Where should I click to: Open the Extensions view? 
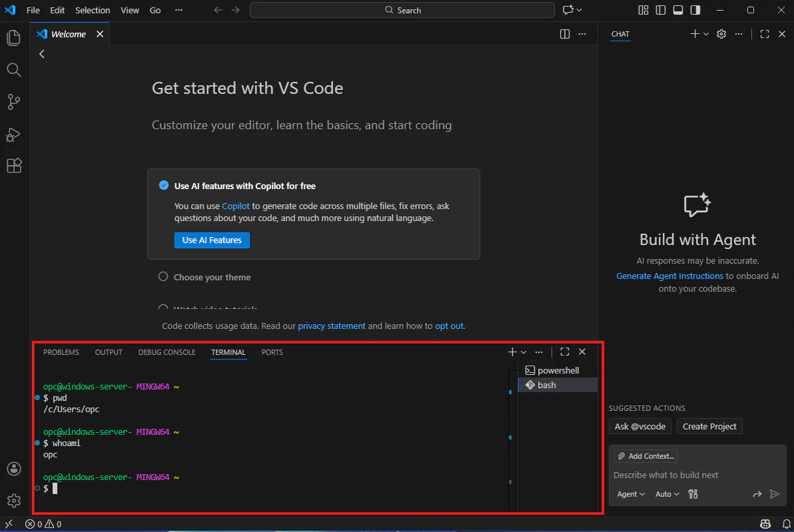pos(14,166)
